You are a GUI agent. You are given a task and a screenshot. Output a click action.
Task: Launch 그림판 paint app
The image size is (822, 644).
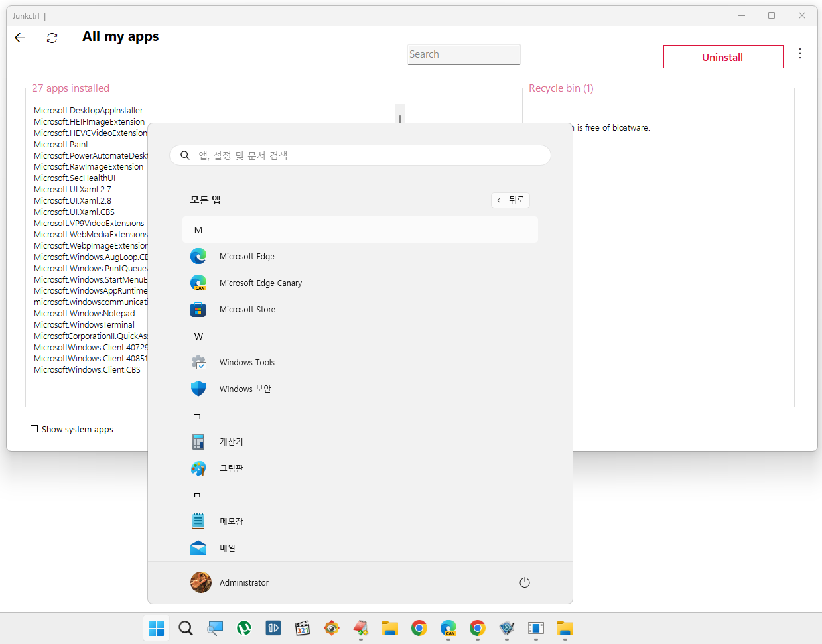(360, 468)
